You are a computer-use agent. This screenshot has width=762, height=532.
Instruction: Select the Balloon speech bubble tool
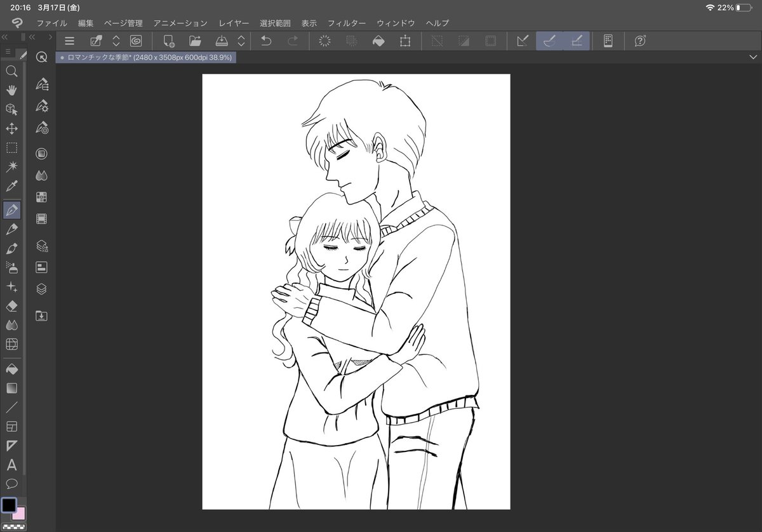11,484
